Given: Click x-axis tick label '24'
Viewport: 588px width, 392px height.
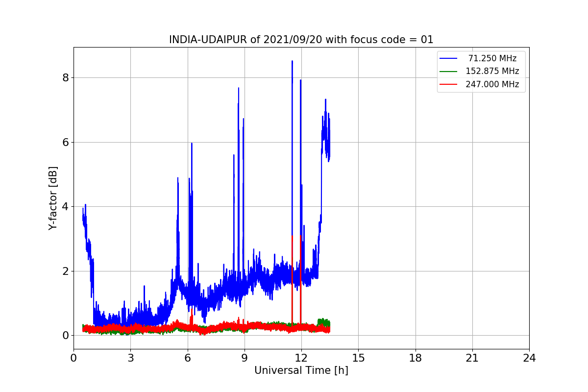Looking at the screenshot, I should coord(529,358).
